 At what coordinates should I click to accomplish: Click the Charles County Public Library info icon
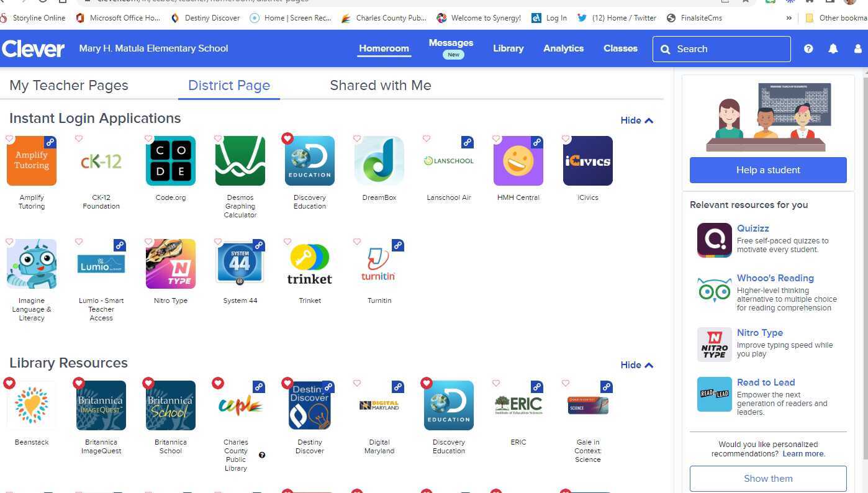[x=262, y=455]
